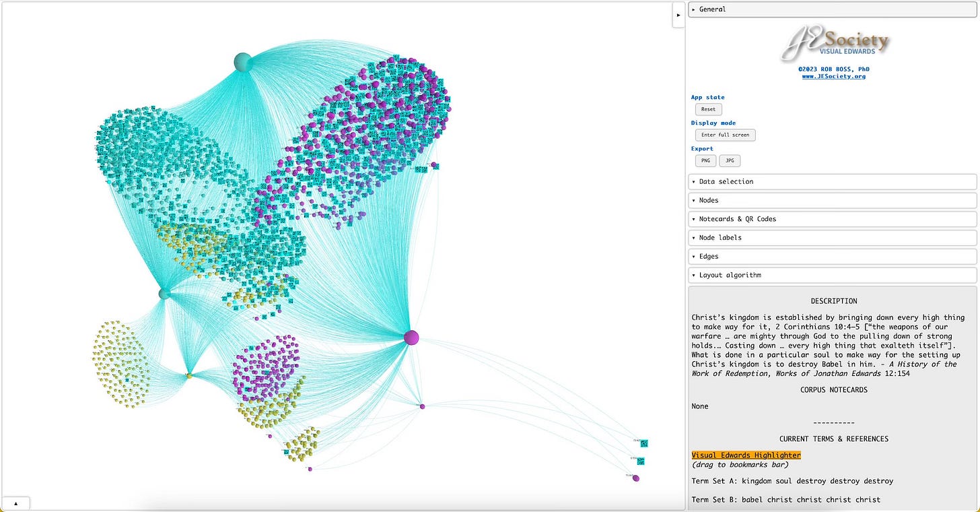This screenshot has height=512, width=980.
Task: Collapse the General section
Action: pos(832,9)
